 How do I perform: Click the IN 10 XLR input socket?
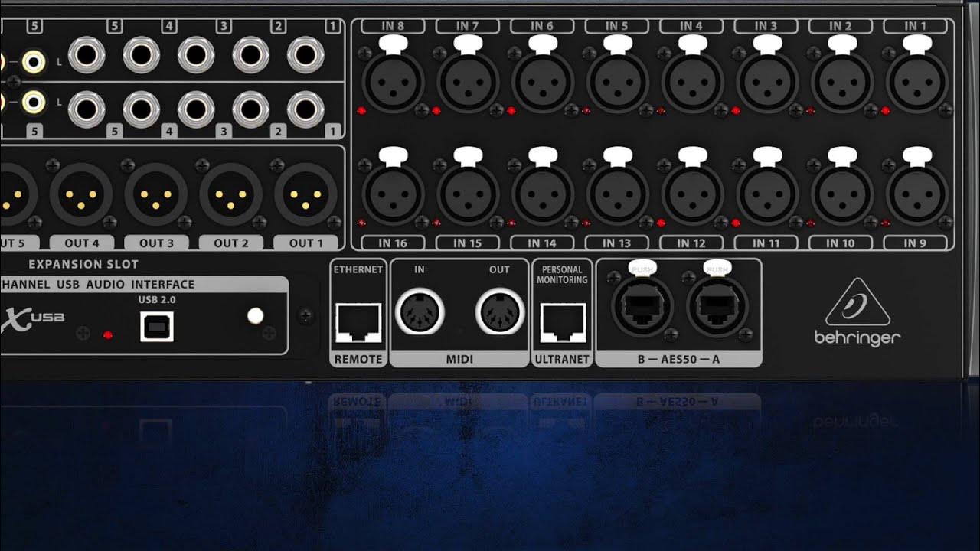click(x=842, y=194)
